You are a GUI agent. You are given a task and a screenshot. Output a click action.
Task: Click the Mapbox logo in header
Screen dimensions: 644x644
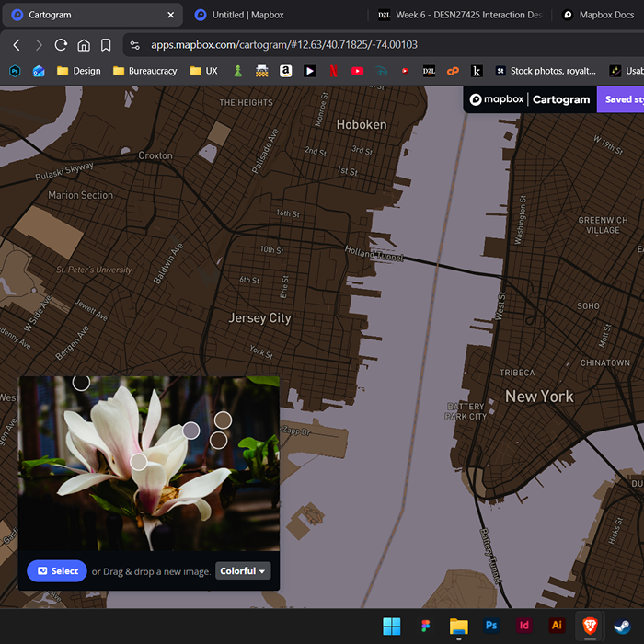coord(497,99)
